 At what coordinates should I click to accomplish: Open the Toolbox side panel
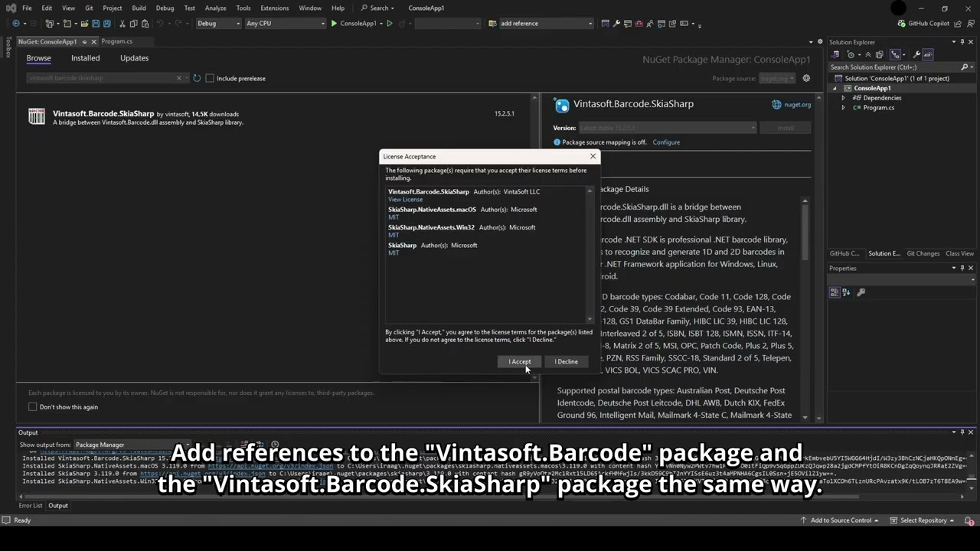pos(8,47)
